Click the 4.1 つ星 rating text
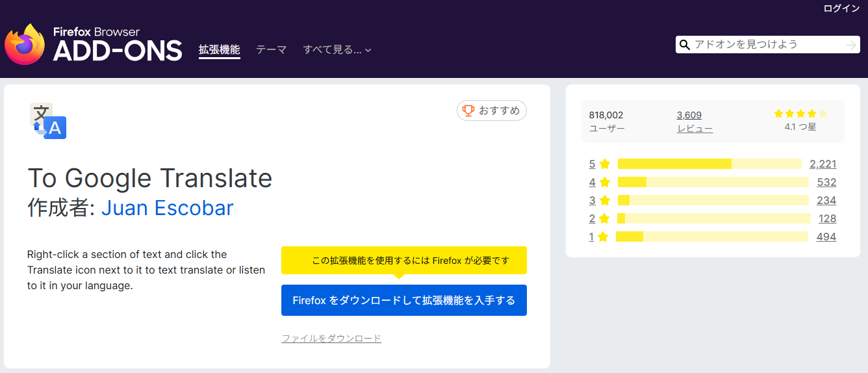 tap(800, 127)
